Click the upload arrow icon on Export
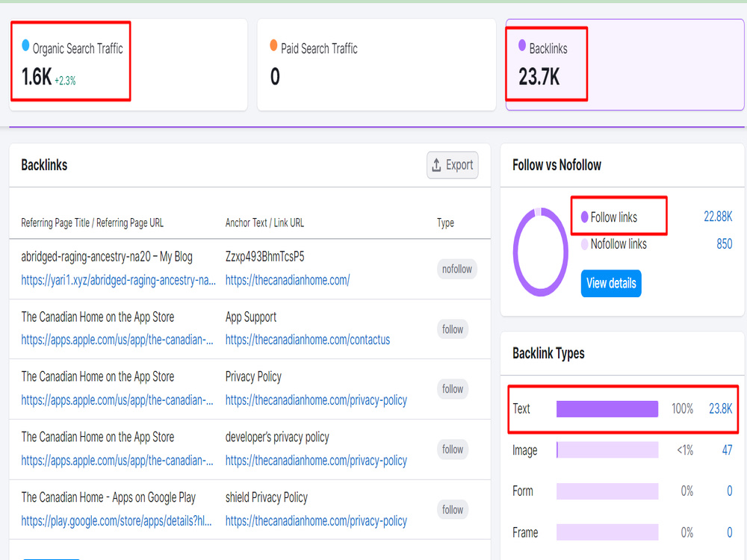The width and height of the screenshot is (747, 560). pyautogui.click(x=436, y=165)
